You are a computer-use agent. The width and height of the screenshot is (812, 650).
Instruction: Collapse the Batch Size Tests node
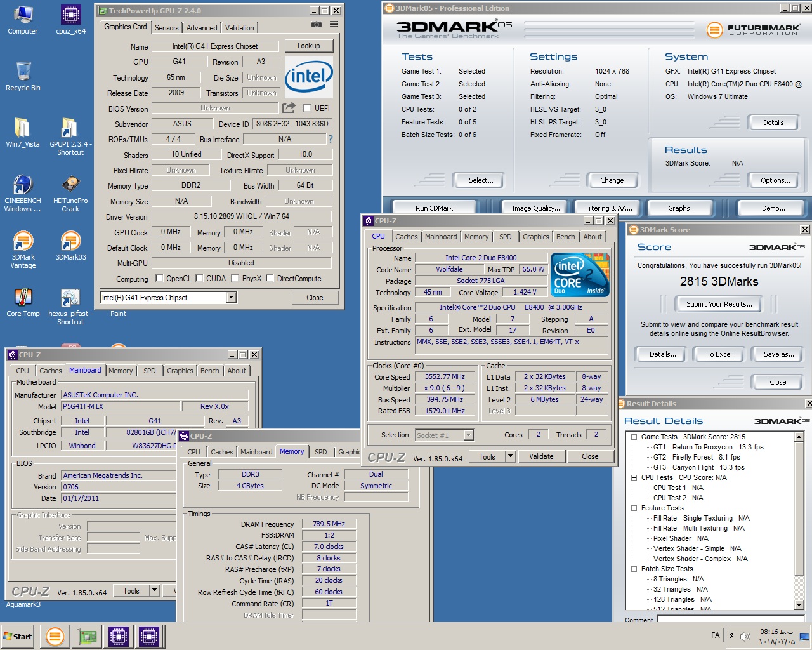[x=634, y=569]
